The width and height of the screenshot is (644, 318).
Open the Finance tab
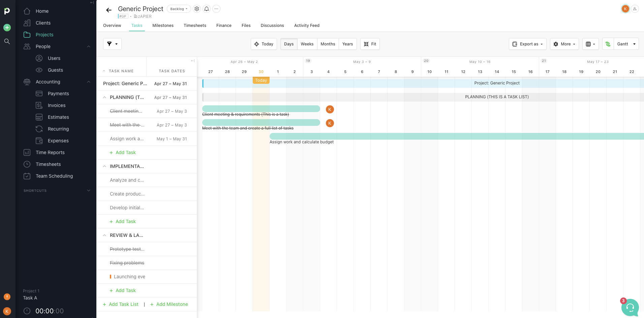click(224, 26)
